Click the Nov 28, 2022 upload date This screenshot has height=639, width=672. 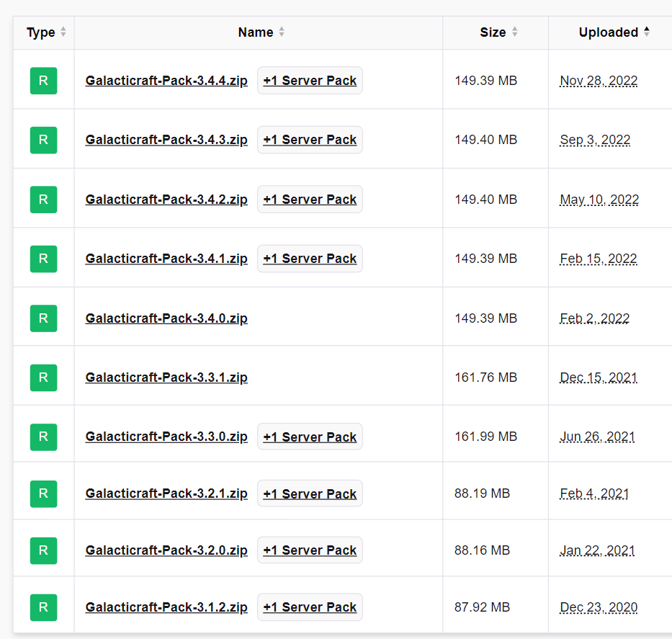click(599, 81)
